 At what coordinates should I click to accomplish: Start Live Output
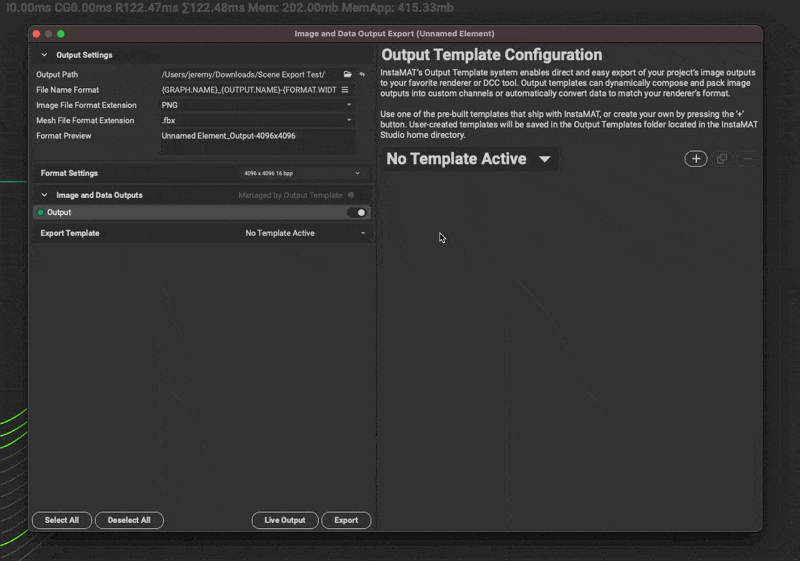pos(285,520)
